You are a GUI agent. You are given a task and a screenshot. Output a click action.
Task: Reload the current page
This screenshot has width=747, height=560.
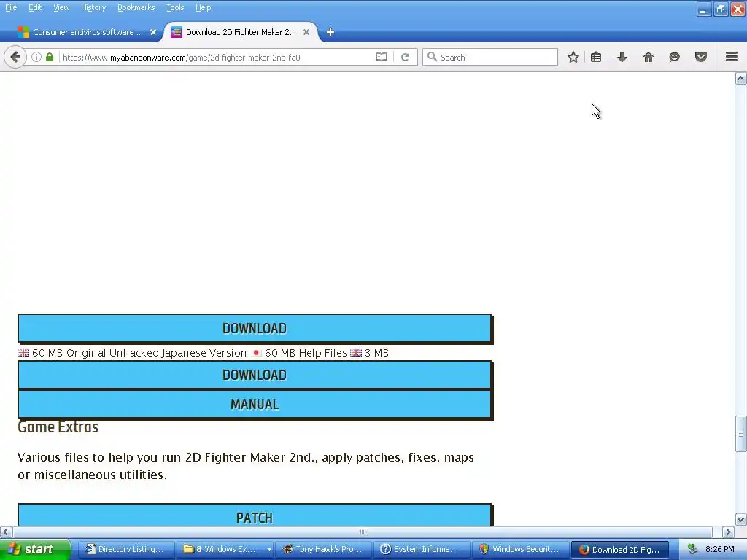(406, 57)
